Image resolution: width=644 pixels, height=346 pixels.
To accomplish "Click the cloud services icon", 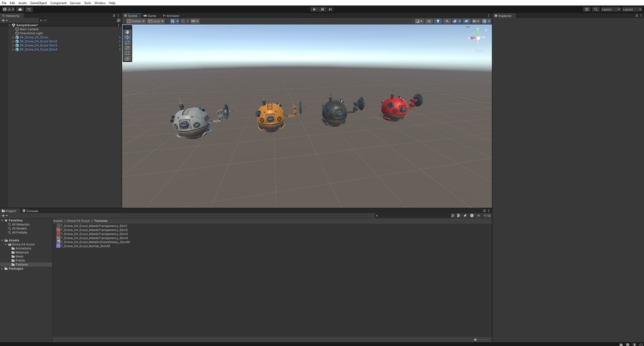I will coord(20,9).
